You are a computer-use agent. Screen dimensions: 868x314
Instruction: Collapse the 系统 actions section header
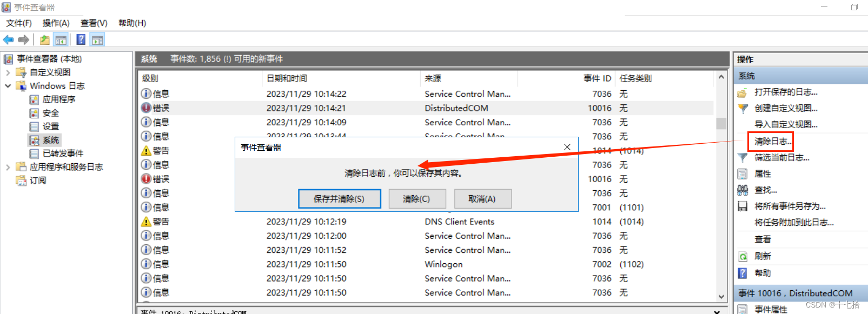pos(801,76)
